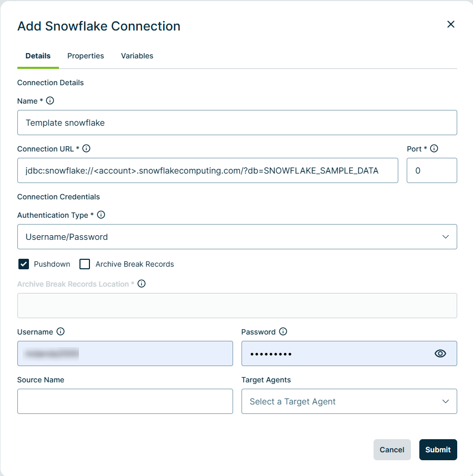Click the Submit button
This screenshot has width=473, height=476.
[438, 450]
